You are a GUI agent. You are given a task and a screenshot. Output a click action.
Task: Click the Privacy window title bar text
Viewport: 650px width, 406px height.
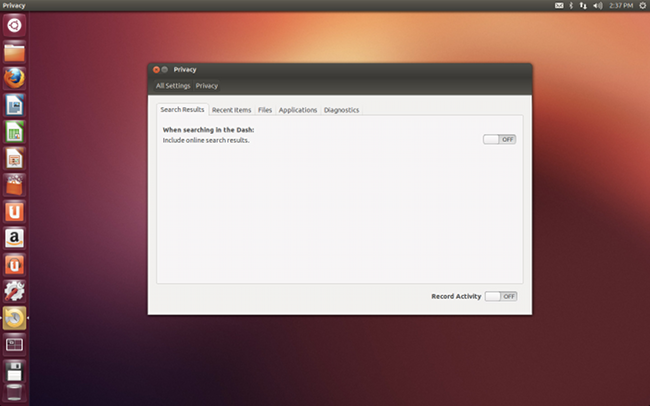pyautogui.click(x=185, y=69)
